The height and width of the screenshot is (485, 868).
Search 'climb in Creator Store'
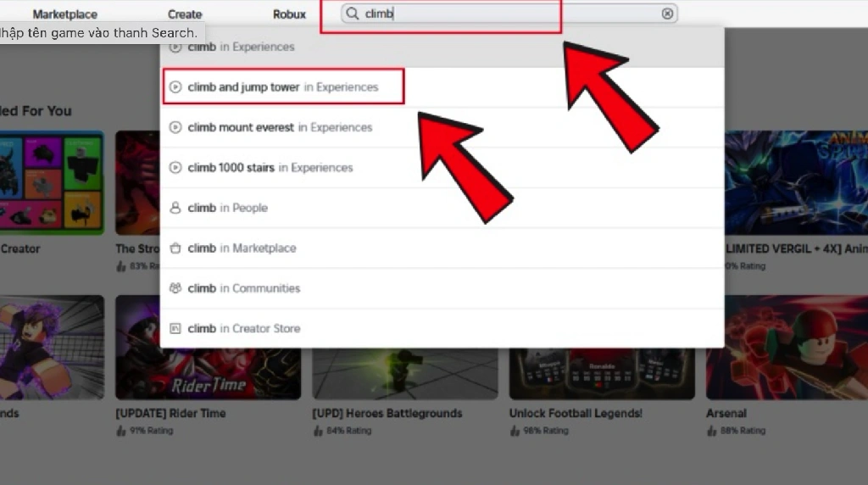click(442, 328)
